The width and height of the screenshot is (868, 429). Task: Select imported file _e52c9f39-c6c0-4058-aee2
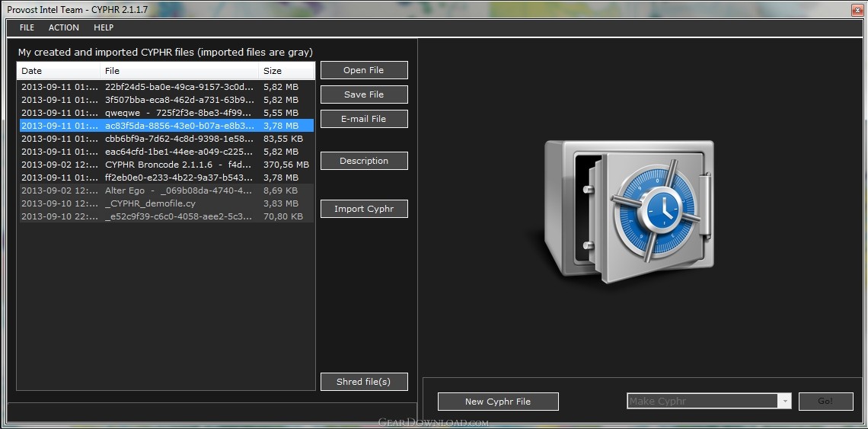coord(167,216)
